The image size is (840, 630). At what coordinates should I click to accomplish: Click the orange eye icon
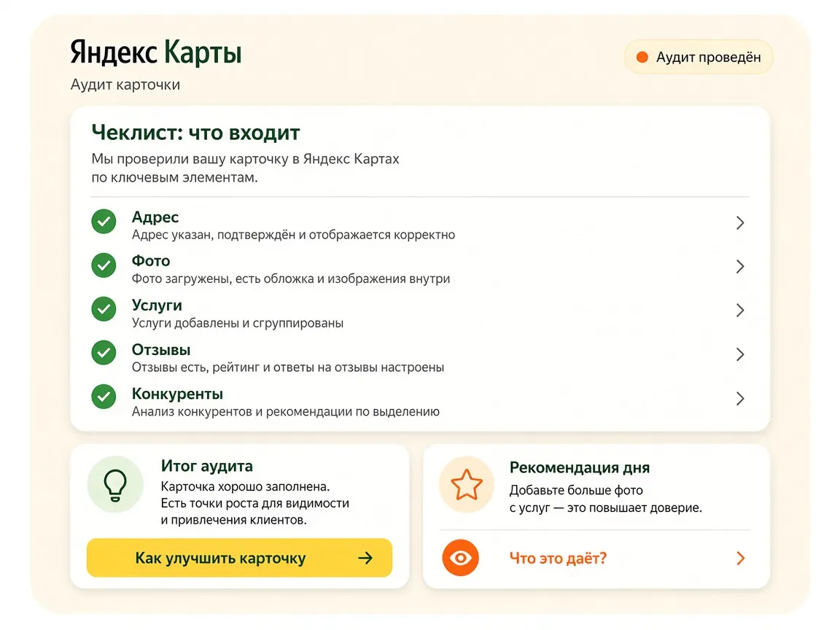point(461,559)
